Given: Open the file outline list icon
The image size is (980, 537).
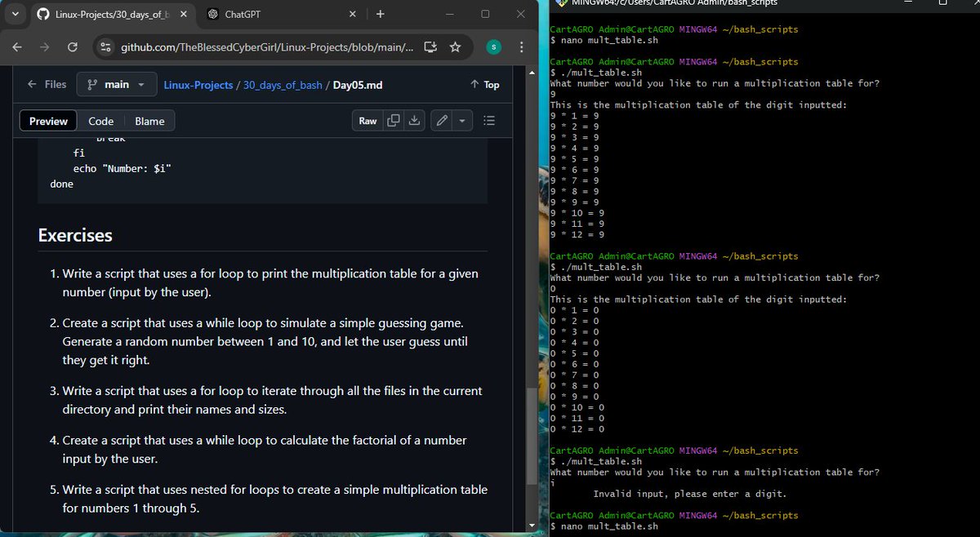Looking at the screenshot, I should coord(489,121).
